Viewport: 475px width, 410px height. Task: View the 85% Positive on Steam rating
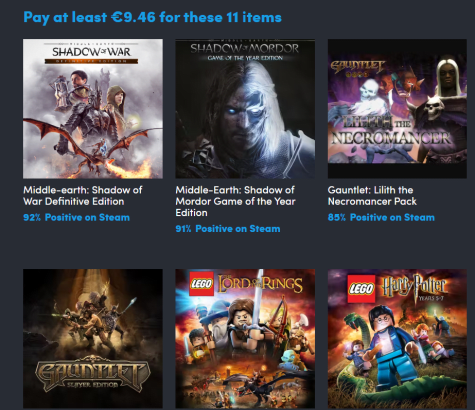tap(381, 218)
